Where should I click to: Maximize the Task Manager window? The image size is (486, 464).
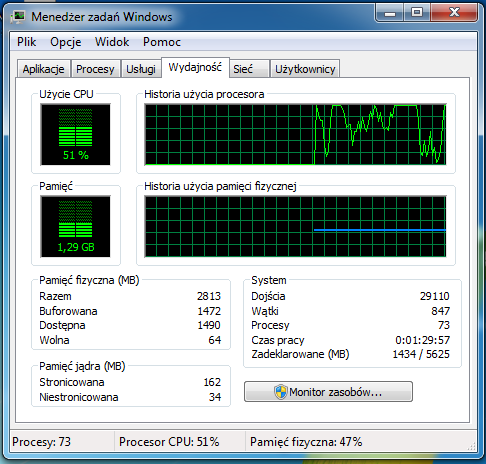click(x=417, y=13)
